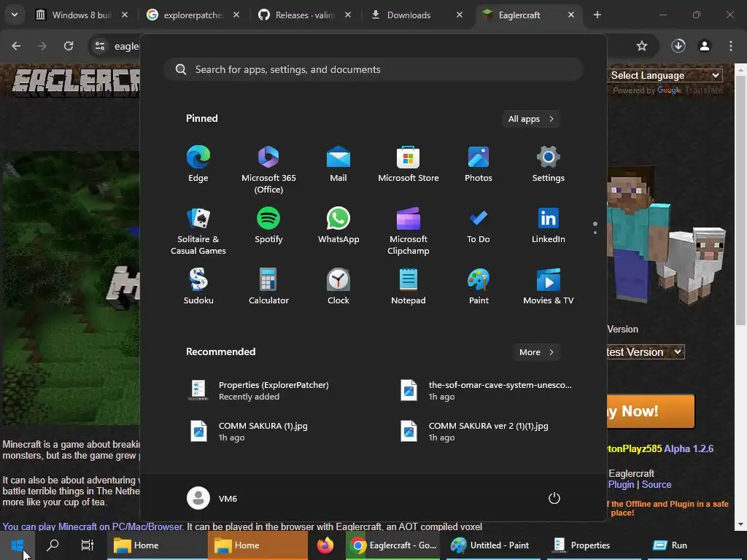Open the Select Language dropdown
747x560 pixels.
(x=665, y=76)
